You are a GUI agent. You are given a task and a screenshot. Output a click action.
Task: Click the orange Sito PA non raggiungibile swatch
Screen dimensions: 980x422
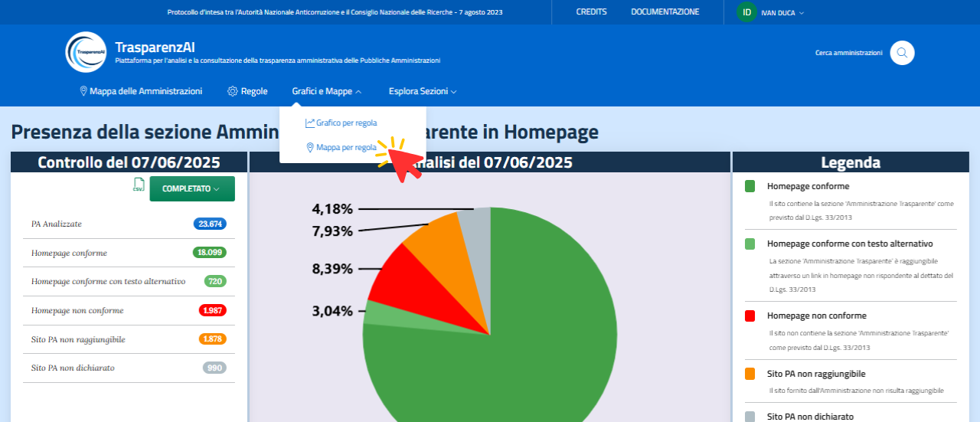[x=750, y=374]
